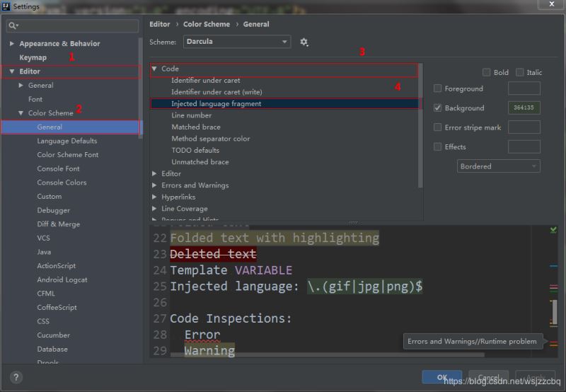The image size is (566, 392).
Task: Click the search magnifier icon in settings
Action: tap(13, 26)
